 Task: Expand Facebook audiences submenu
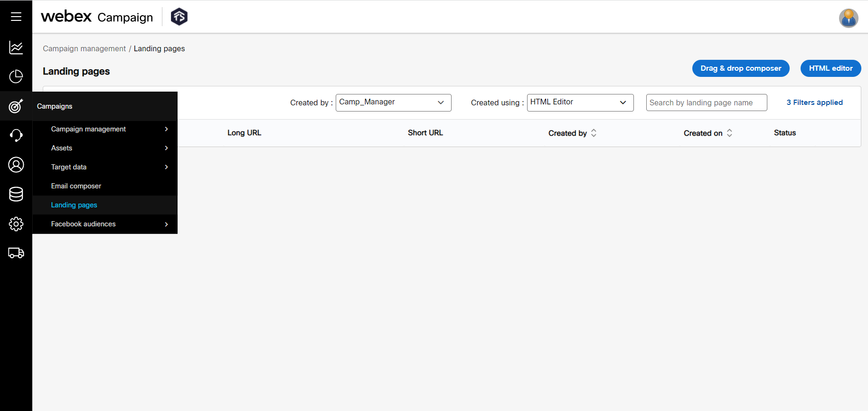click(105, 224)
